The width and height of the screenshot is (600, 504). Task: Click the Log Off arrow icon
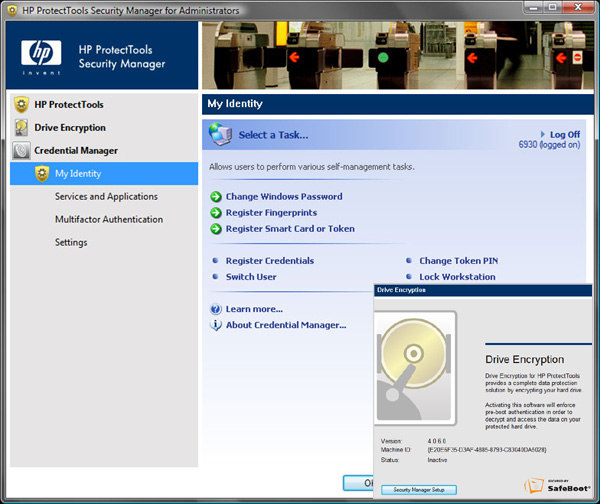(543, 134)
